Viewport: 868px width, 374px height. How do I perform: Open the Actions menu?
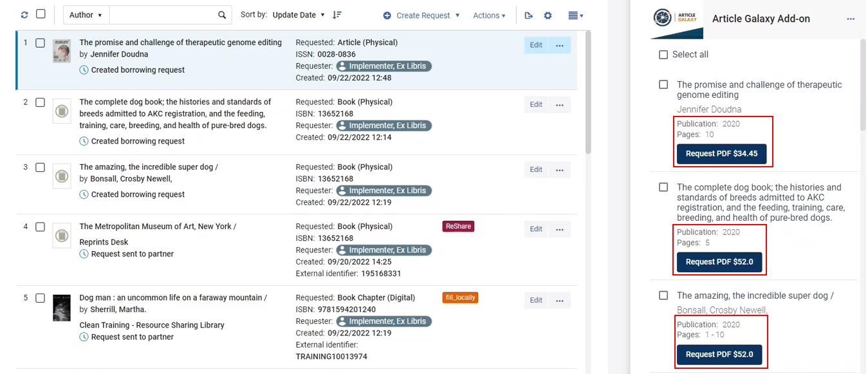(489, 15)
